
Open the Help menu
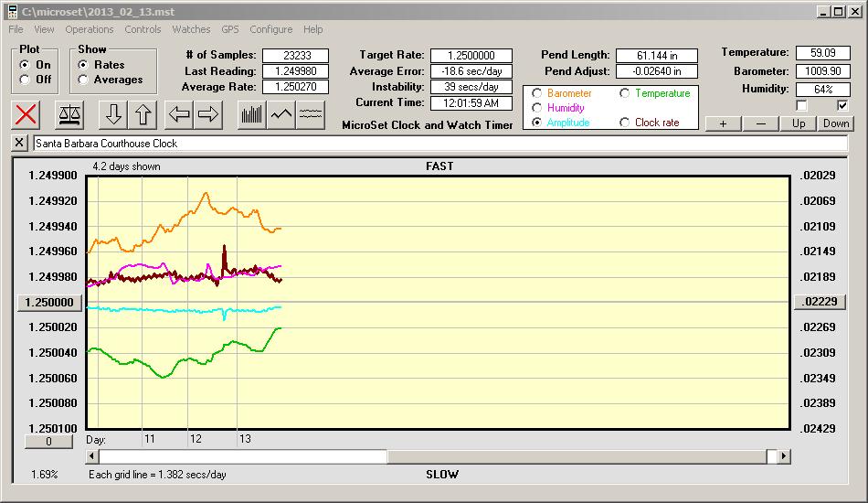pyautogui.click(x=312, y=29)
